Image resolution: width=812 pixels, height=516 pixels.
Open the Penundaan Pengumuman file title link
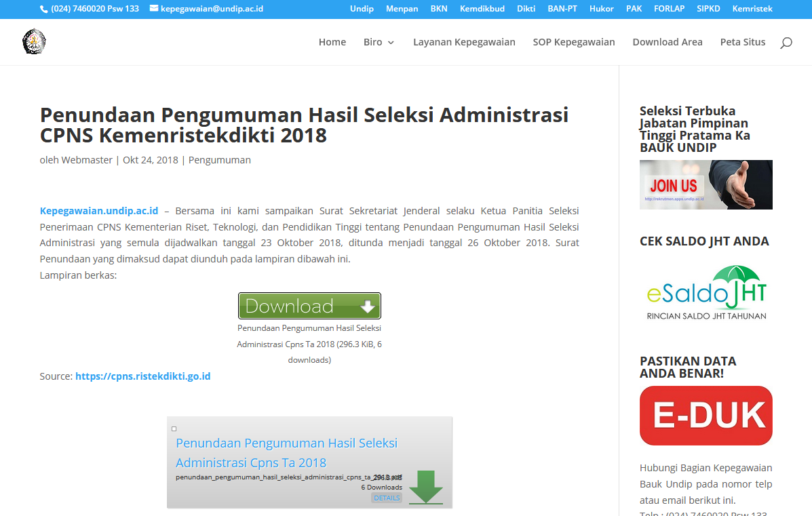286,453
